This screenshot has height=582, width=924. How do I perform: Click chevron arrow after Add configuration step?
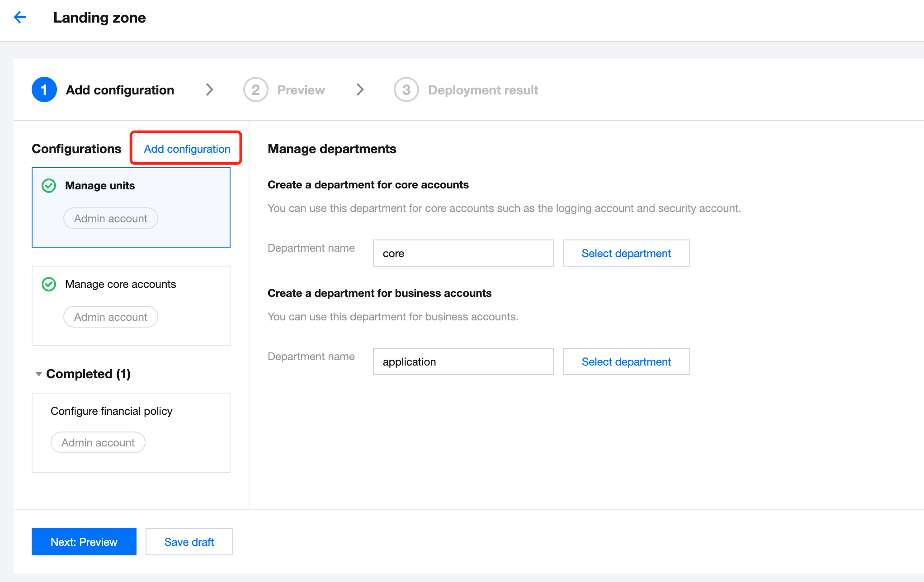(x=209, y=90)
